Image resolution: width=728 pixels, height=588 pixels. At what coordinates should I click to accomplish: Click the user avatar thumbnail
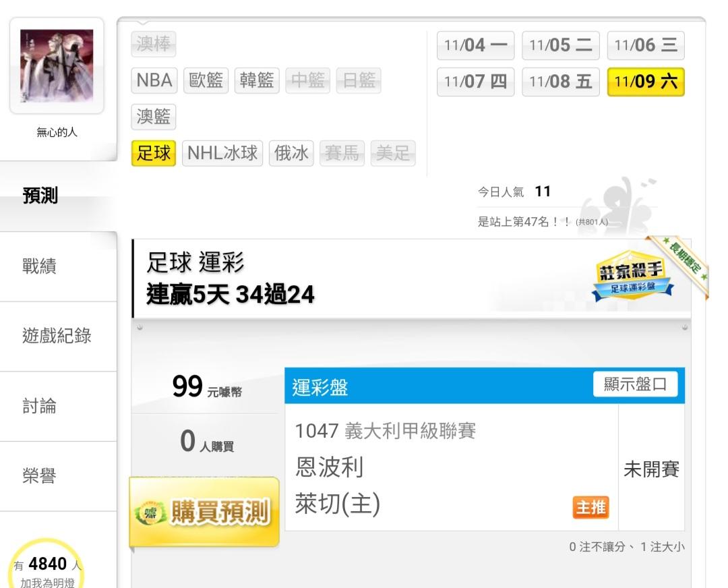[x=57, y=66]
